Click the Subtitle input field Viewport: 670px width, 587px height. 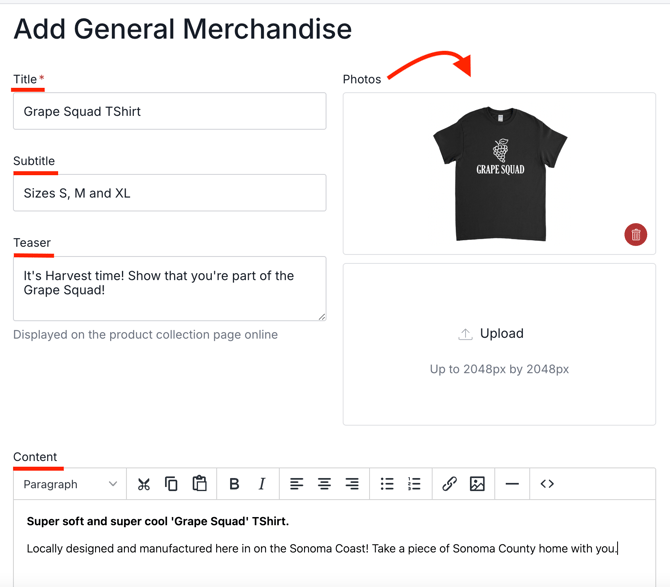[x=169, y=193]
